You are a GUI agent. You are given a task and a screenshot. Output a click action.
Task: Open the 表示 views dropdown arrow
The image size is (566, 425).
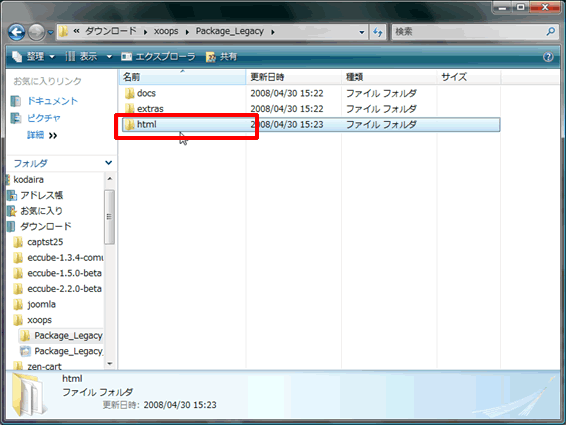coord(109,57)
